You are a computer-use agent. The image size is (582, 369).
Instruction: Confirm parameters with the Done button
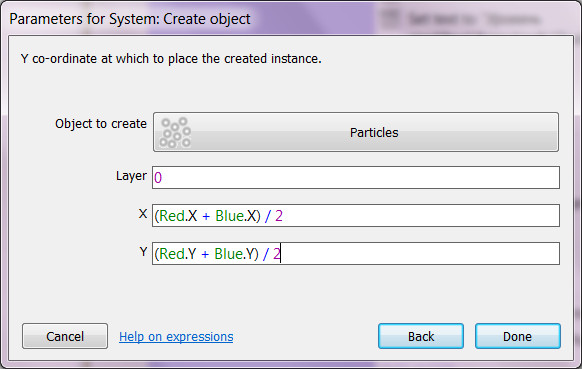click(517, 336)
